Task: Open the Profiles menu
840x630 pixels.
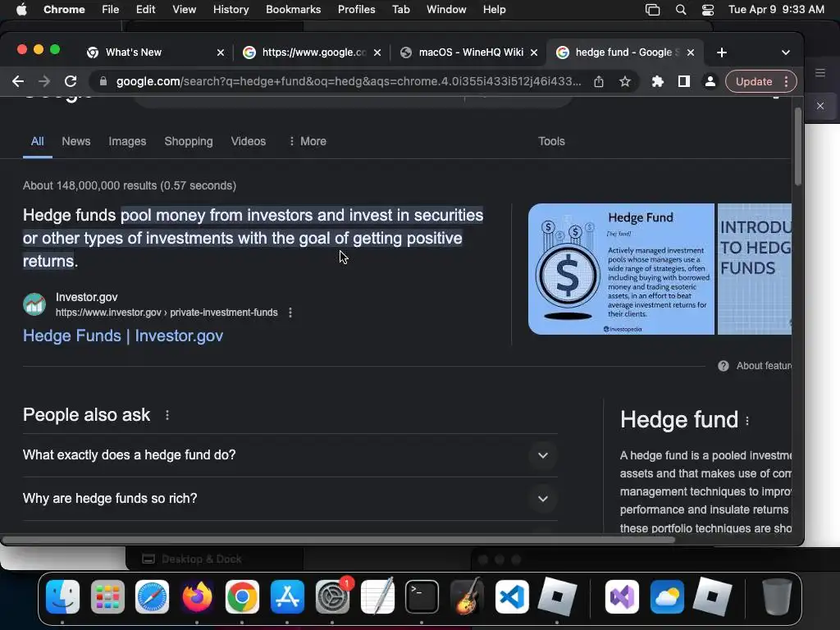Action: click(356, 10)
